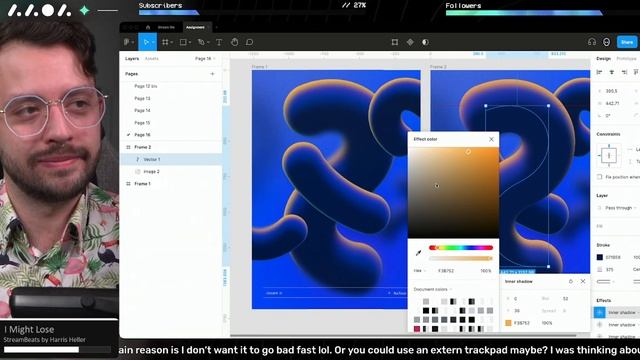The width and height of the screenshot is (640, 360).
Task: Click the hex value field in color picker
Action: click(x=446, y=271)
